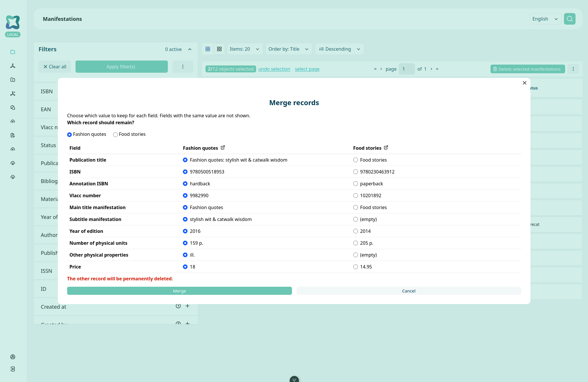Click the ID filter row

coord(46,289)
